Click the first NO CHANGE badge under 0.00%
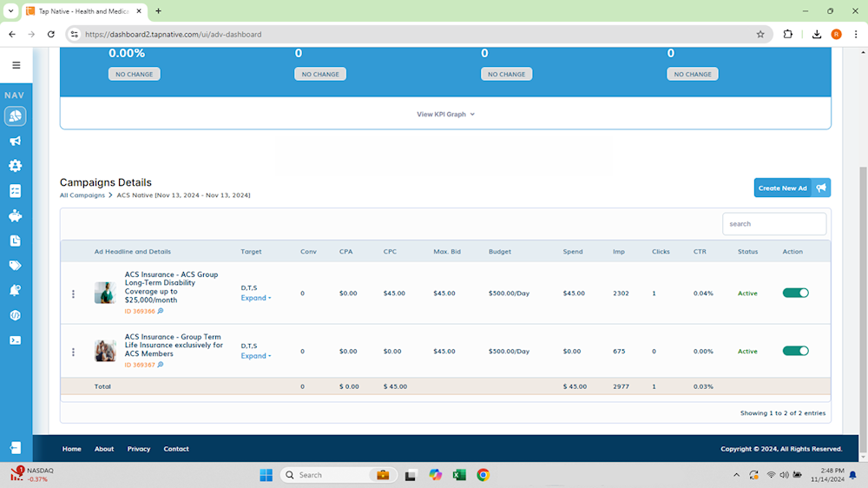Image resolution: width=868 pixels, height=488 pixels. click(x=134, y=74)
